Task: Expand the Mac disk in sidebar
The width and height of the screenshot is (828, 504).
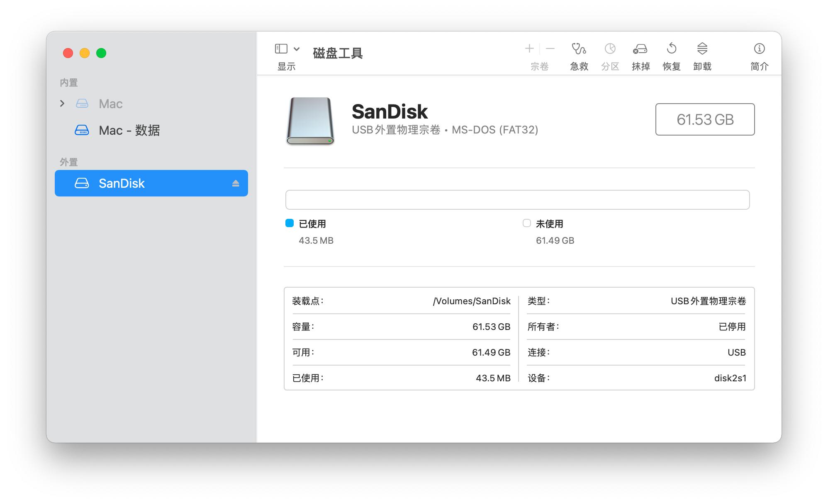Action: point(63,103)
